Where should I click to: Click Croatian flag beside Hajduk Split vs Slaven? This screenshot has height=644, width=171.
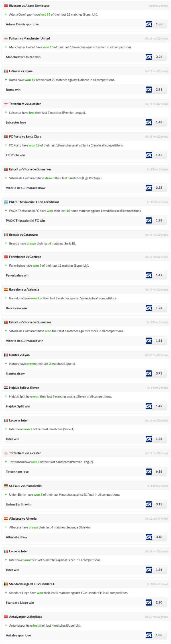point(6,388)
